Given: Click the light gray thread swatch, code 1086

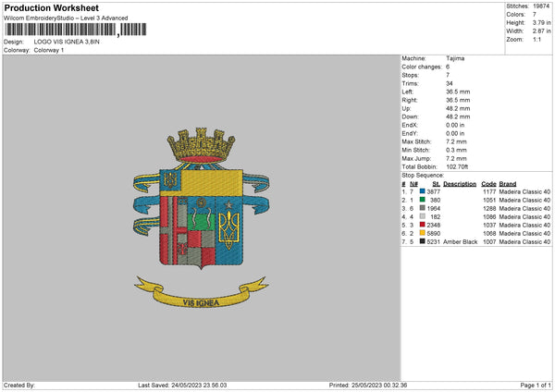Looking at the screenshot, I should [x=423, y=216].
